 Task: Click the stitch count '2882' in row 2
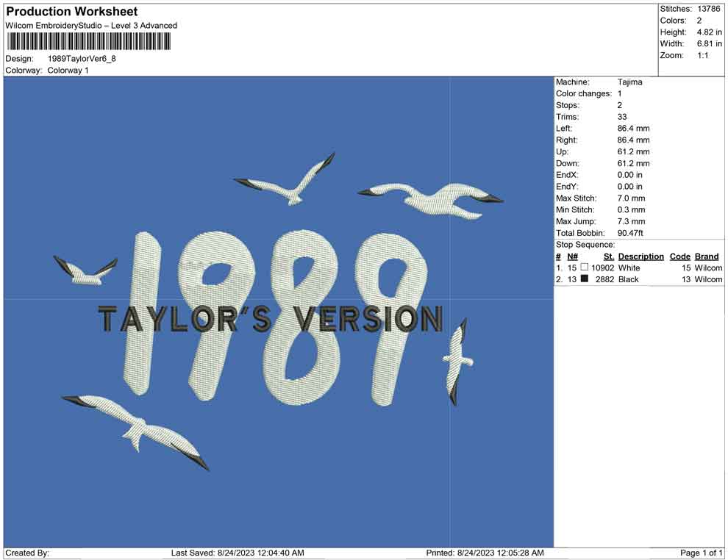click(x=605, y=279)
